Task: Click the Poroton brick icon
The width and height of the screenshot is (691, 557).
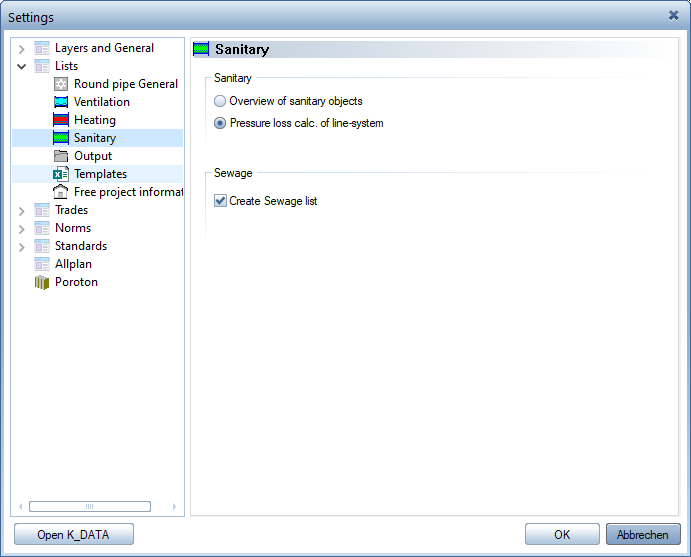Action: 42,282
